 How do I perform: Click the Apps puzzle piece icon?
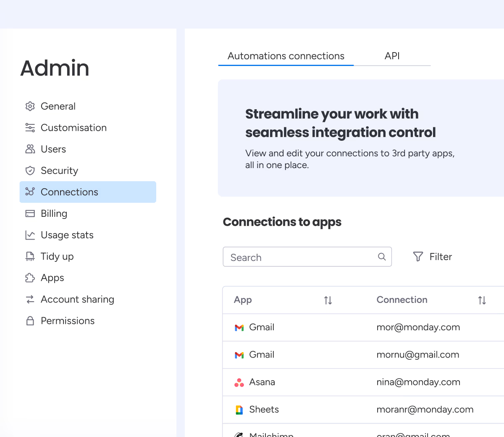[x=30, y=278]
